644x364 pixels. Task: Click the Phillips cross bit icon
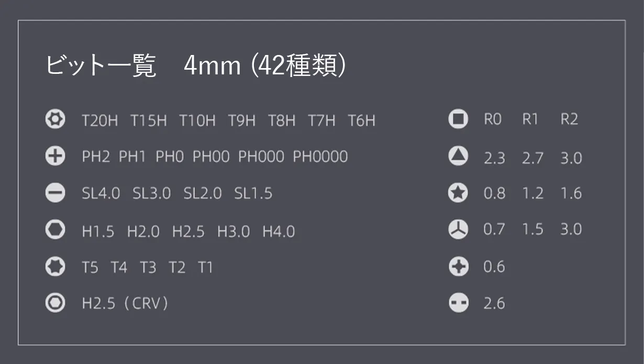click(x=55, y=156)
